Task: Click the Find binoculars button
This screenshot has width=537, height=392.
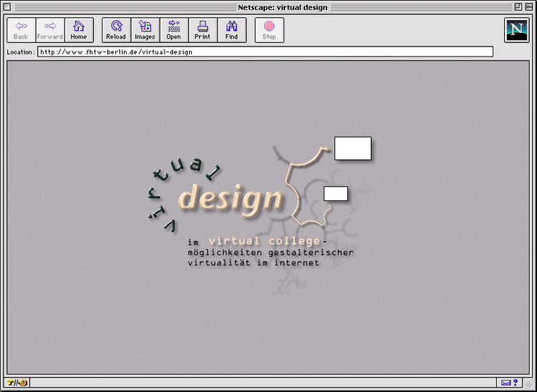Action: pos(232,30)
